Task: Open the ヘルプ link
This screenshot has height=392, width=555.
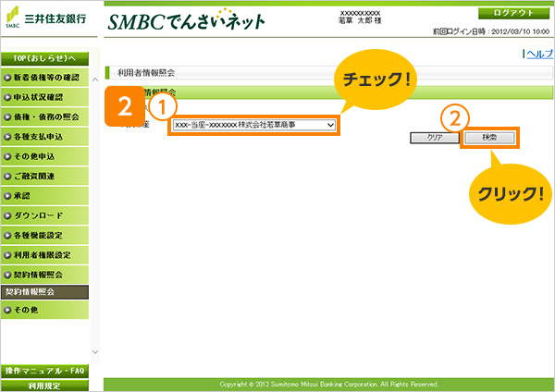Action: 539,54
